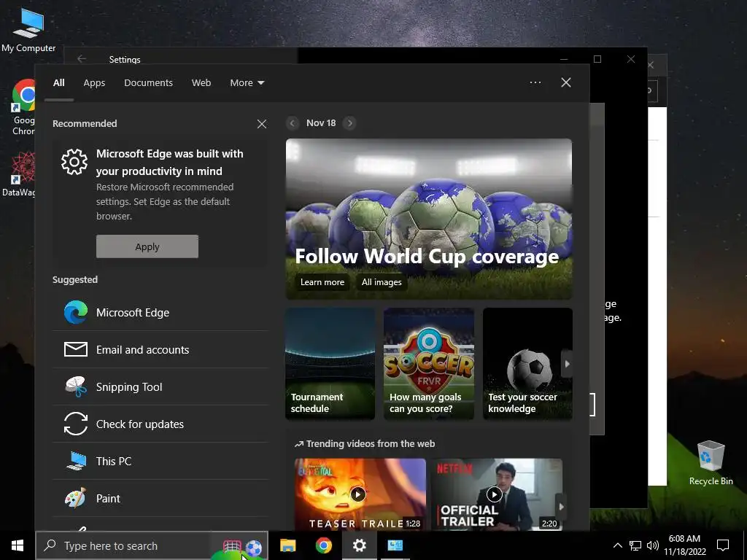Go to previous day before Nov 18
The width and height of the screenshot is (747, 560).
click(x=293, y=123)
